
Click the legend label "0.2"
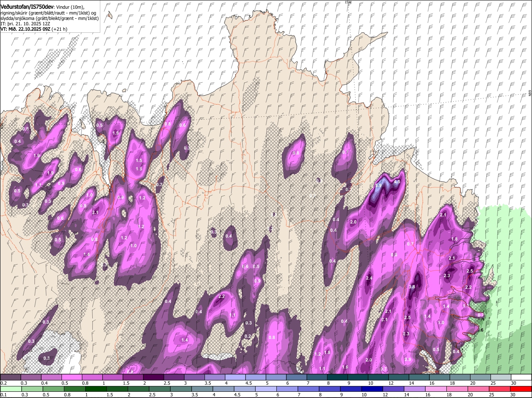click(3, 383)
